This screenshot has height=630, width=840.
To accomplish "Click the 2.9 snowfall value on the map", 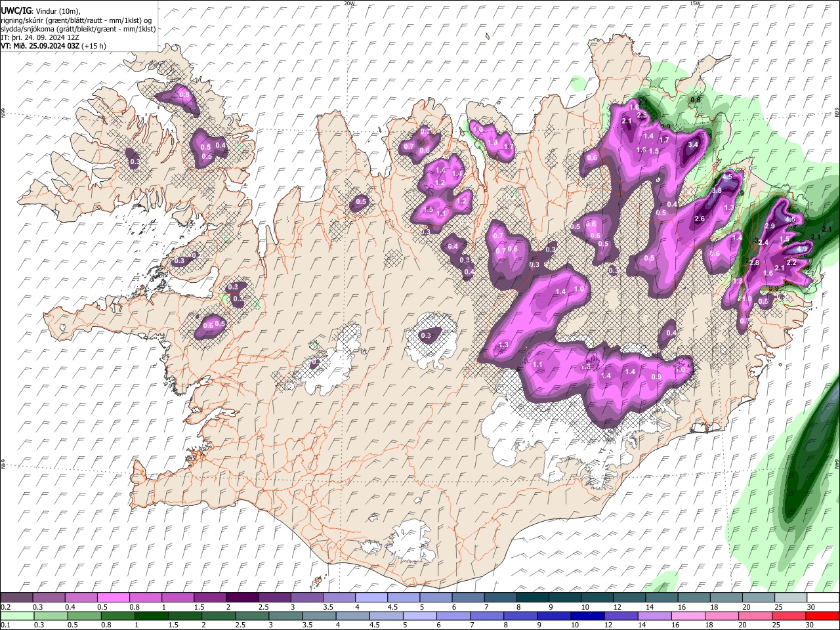I will pyautogui.click(x=770, y=226).
